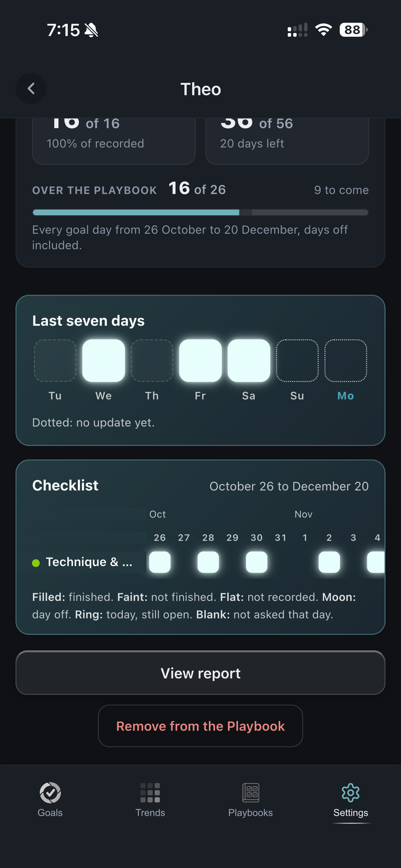
Task: Tap Wednesday's filled day box
Action: pyautogui.click(x=104, y=360)
